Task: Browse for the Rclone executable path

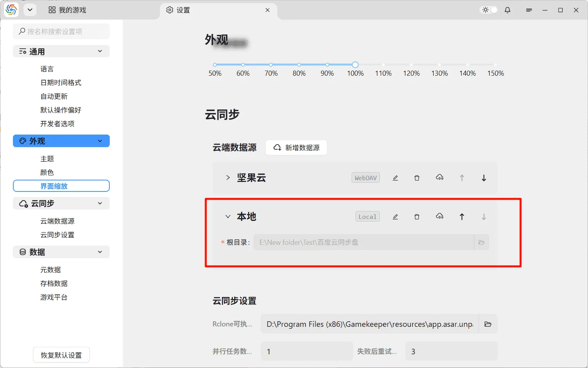Action: click(x=488, y=324)
